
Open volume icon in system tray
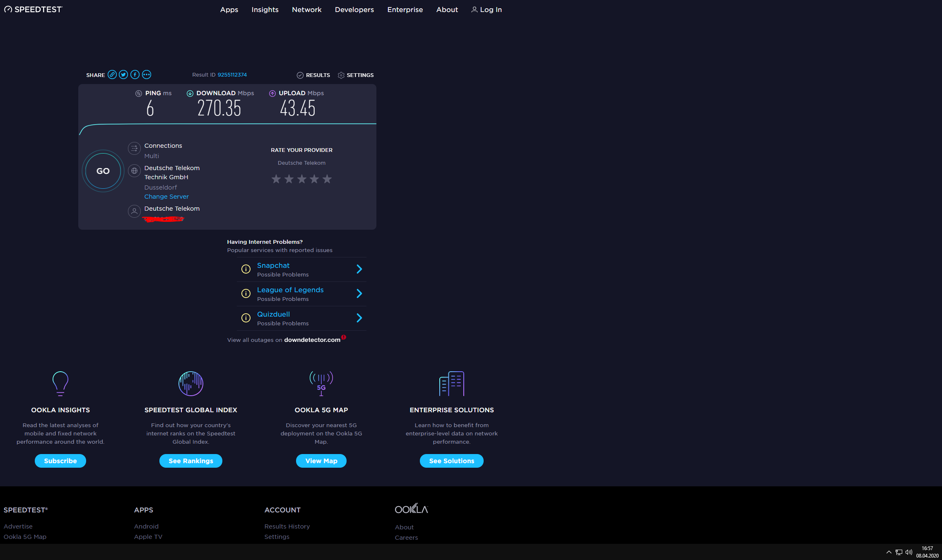[x=909, y=552]
